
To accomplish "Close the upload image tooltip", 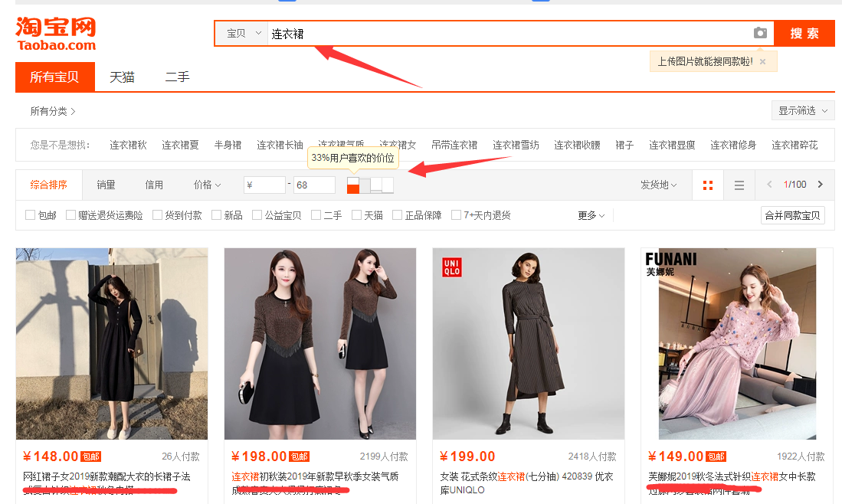I will (762, 62).
